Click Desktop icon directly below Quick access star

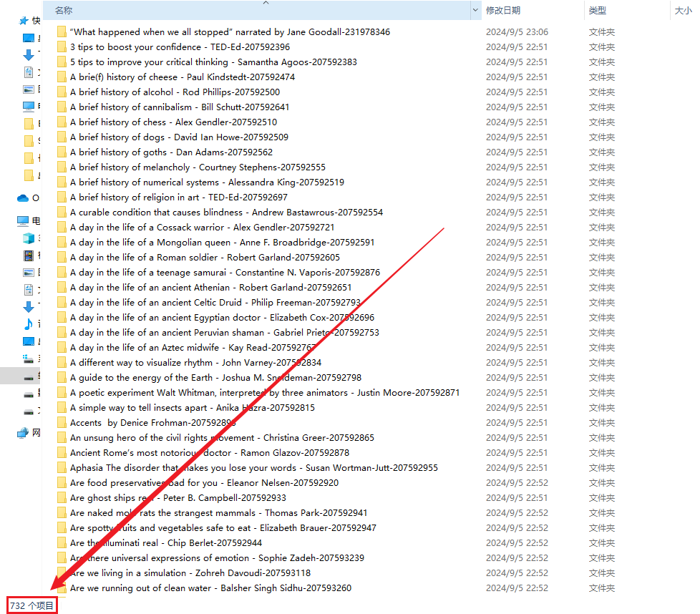(x=29, y=38)
